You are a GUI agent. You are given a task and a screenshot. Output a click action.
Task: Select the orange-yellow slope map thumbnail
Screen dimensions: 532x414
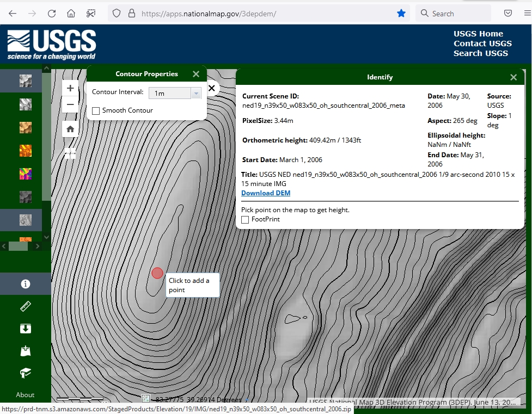point(26,151)
